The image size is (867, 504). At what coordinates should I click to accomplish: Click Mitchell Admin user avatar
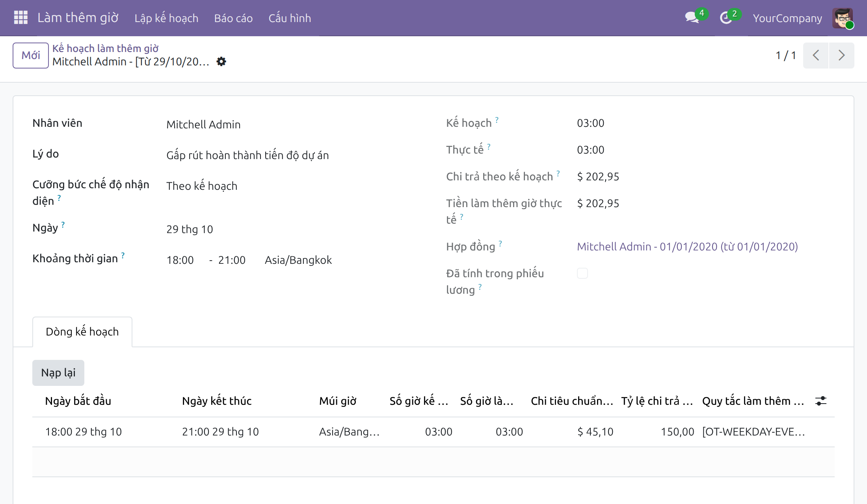[843, 18]
